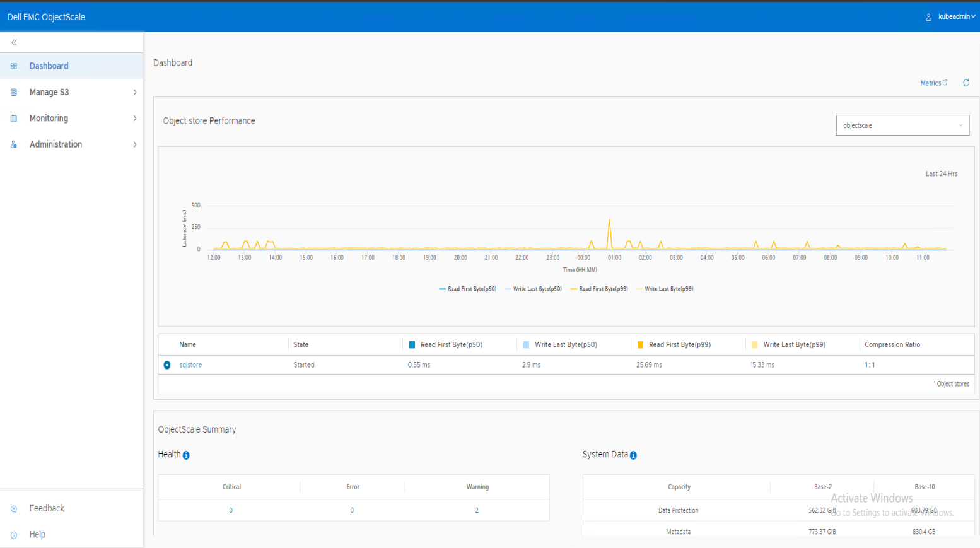
Task: Click the Help question-mark icon
Action: [x=14, y=535]
